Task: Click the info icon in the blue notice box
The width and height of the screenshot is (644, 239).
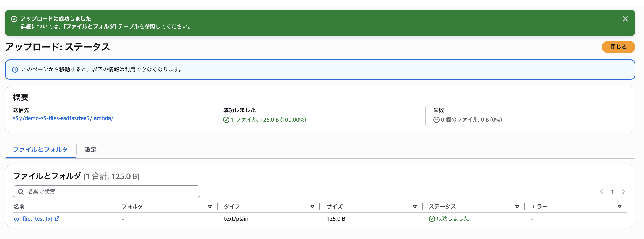Action: coord(15,70)
